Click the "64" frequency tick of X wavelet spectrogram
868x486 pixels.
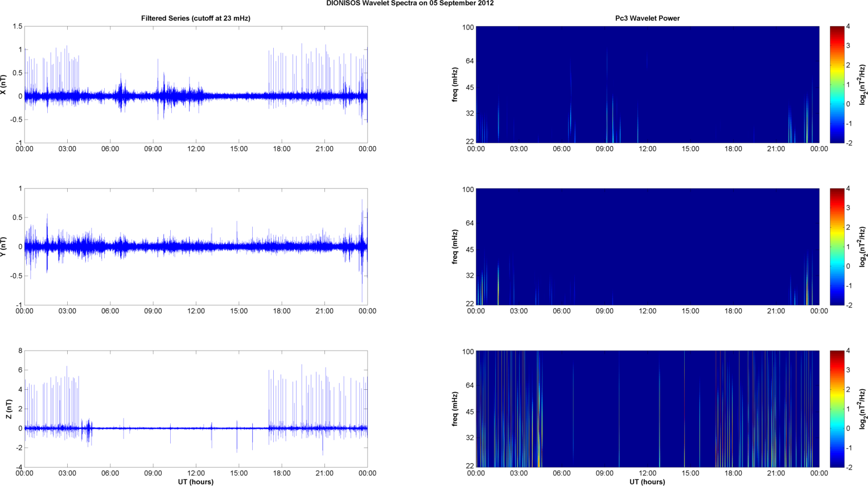[470, 61]
